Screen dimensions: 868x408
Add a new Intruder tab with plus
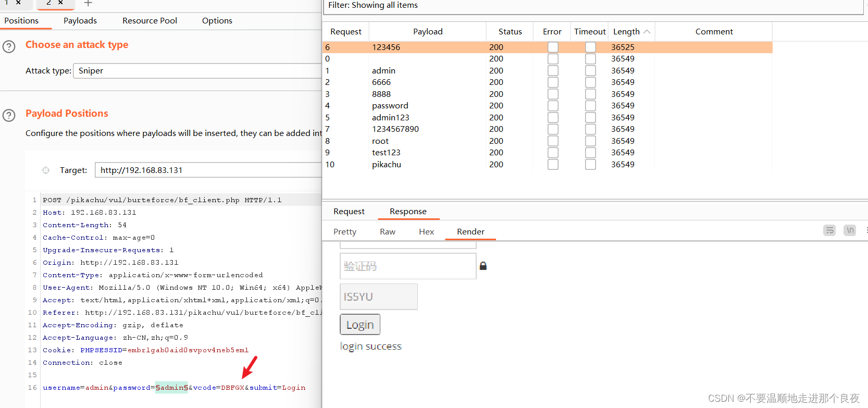coord(88,3)
